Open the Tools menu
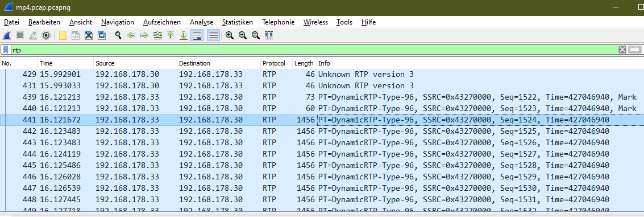Viewport: 644px width, 217px height. 344,22
